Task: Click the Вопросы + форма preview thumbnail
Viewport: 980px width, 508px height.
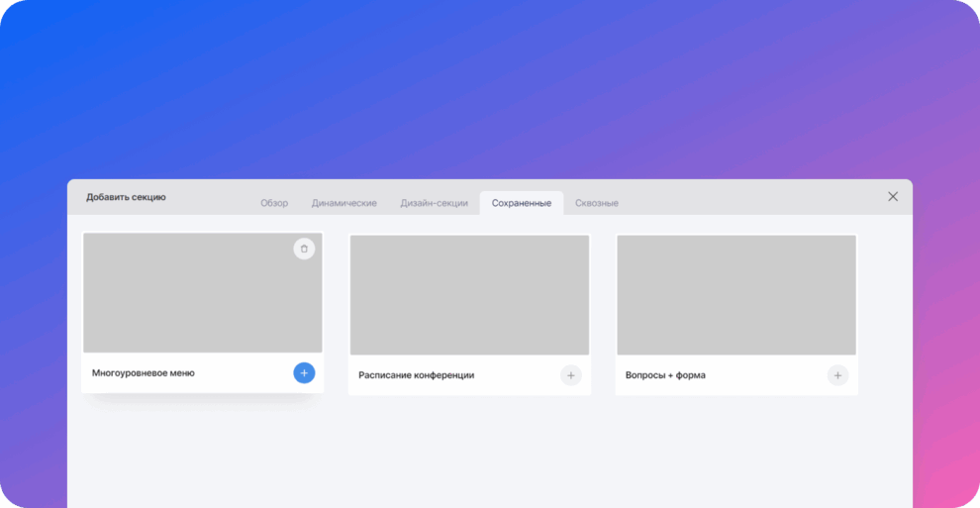Action: click(736, 295)
